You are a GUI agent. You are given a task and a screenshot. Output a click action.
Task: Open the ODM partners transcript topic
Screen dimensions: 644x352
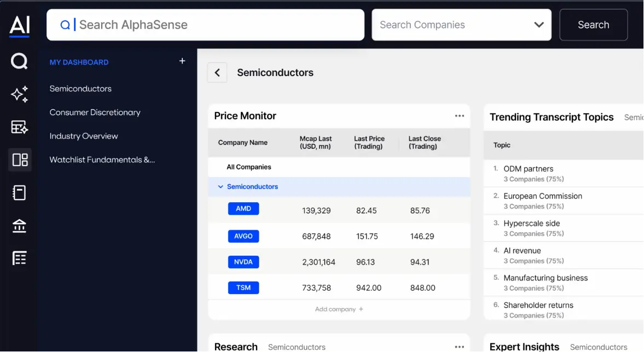pyautogui.click(x=528, y=168)
